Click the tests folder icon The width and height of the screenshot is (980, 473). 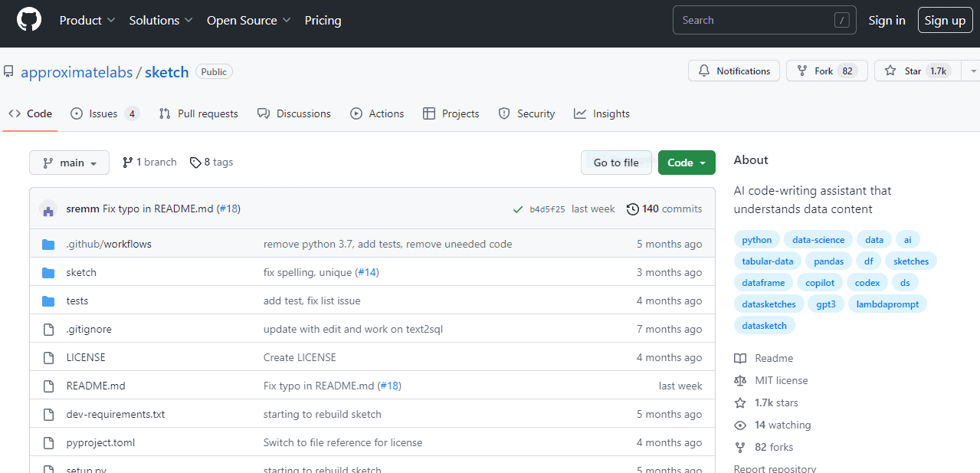click(x=48, y=301)
